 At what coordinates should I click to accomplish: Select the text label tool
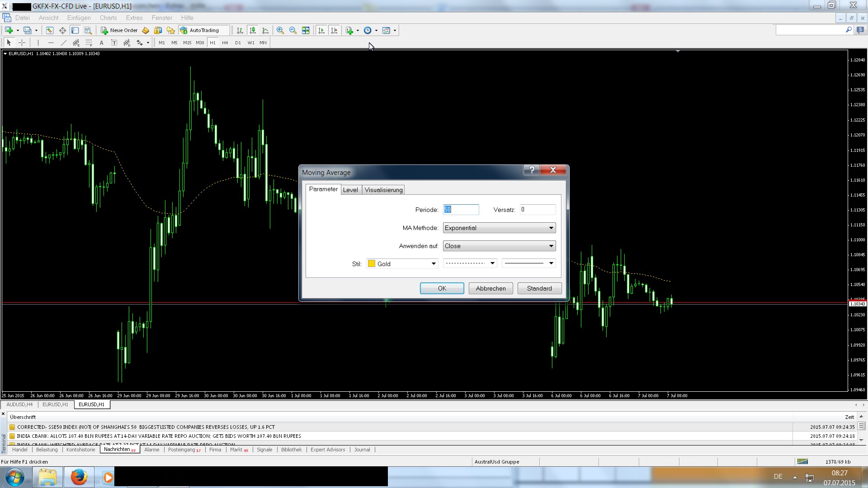pos(101,42)
